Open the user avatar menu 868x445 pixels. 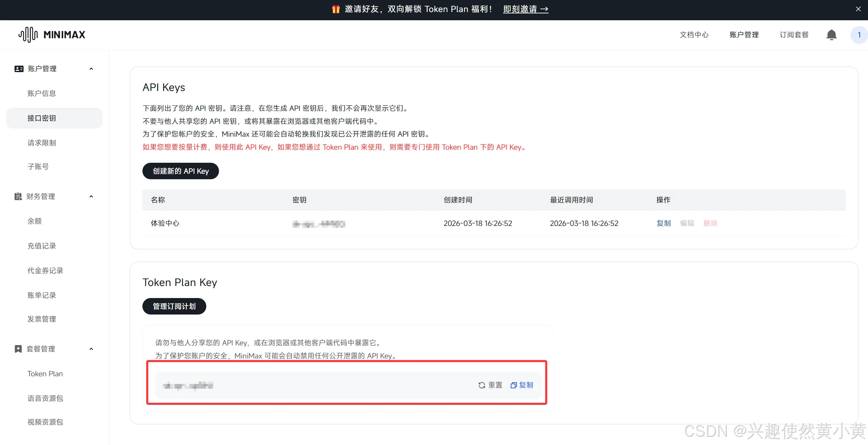859,35
